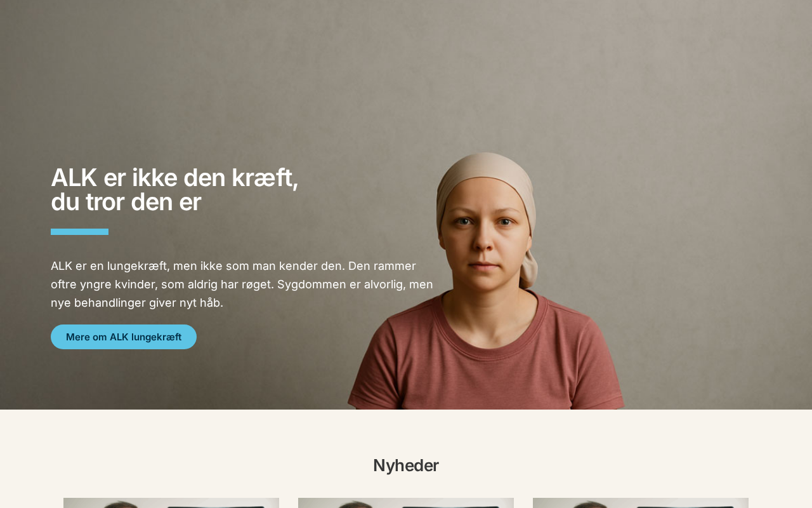The height and width of the screenshot is (508, 812).
Task: View the third Nyheder article thumbnail
Action: (x=641, y=503)
